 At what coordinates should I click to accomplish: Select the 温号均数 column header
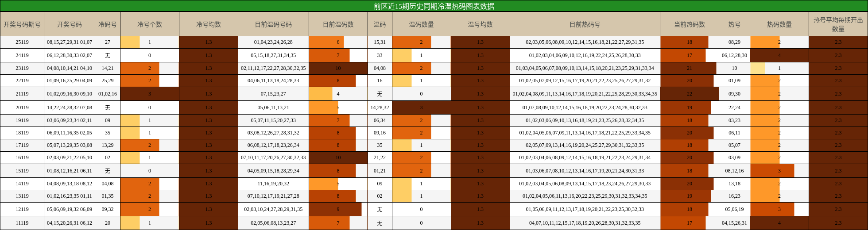point(480,24)
